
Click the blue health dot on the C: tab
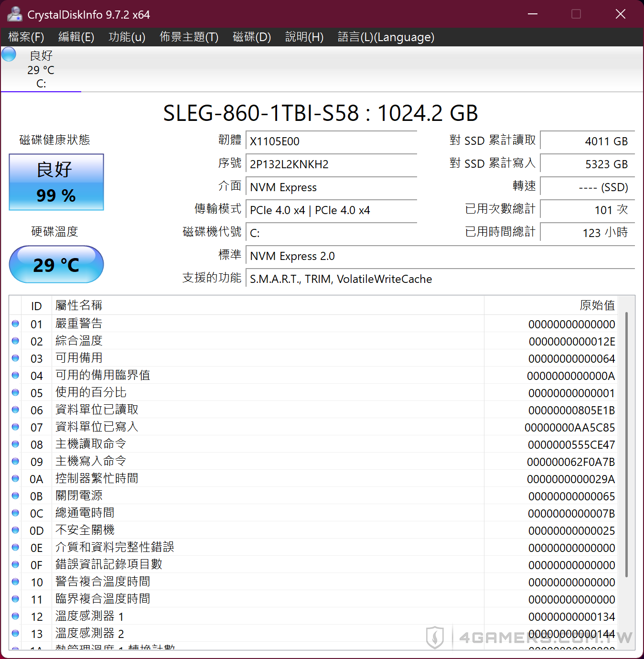pyautogui.click(x=8, y=54)
